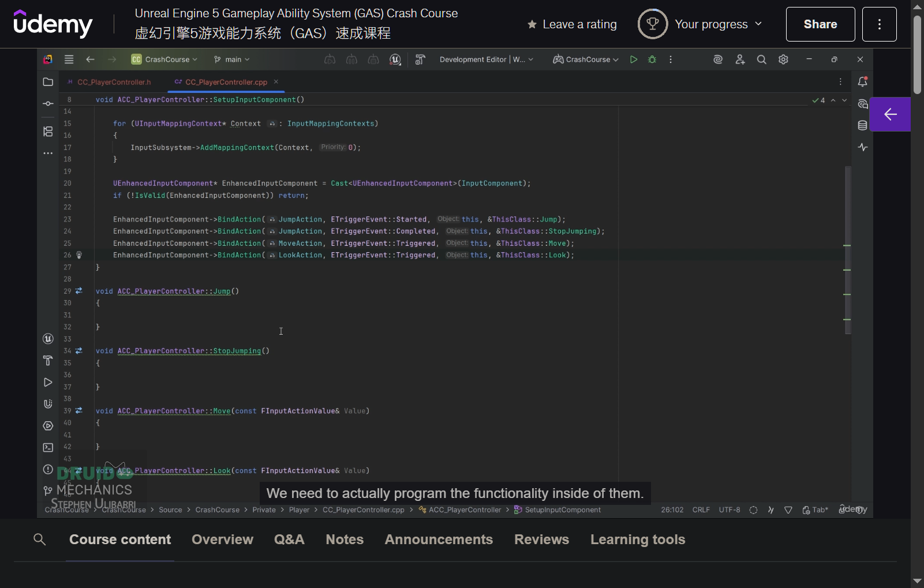The width and height of the screenshot is (924, 588).
Task: Open CrashCourse run configuration dropdown
Action: point(586,59)
